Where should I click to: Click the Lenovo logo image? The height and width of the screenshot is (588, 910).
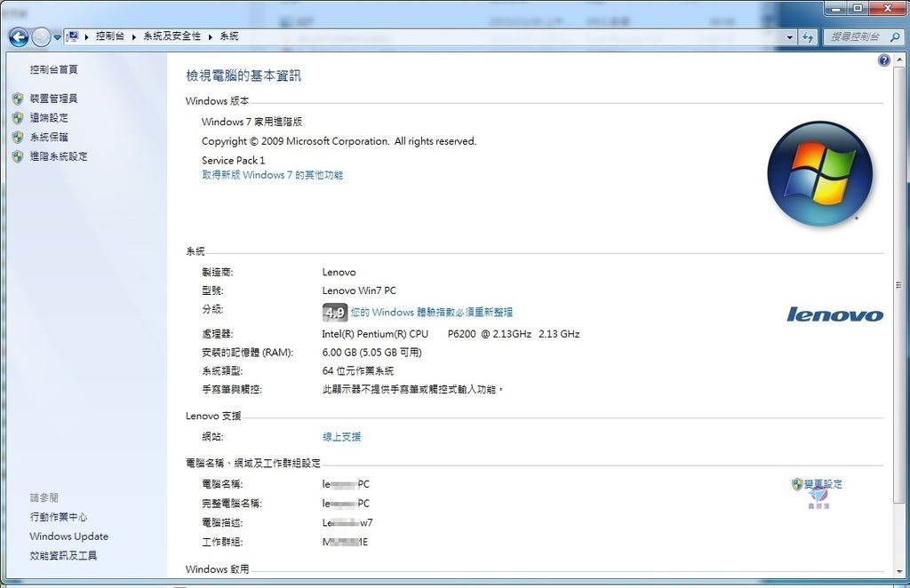coord(835,314)
